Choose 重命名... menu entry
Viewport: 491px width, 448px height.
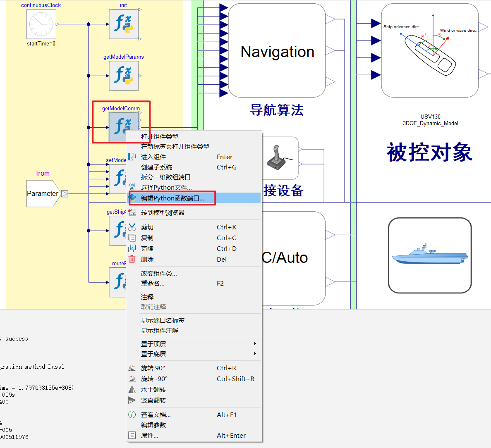[194, 284]
